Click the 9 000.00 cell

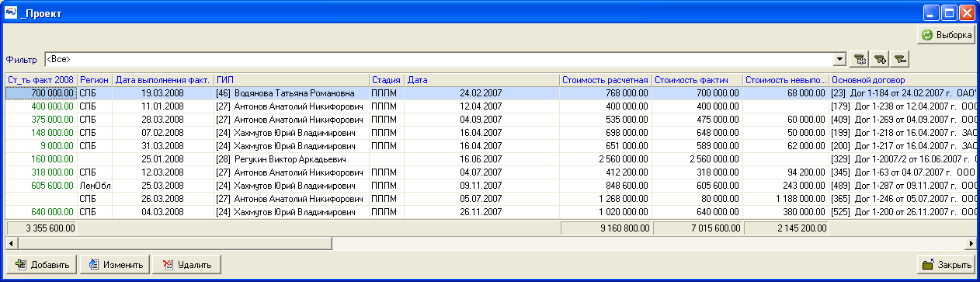(41, 146)
